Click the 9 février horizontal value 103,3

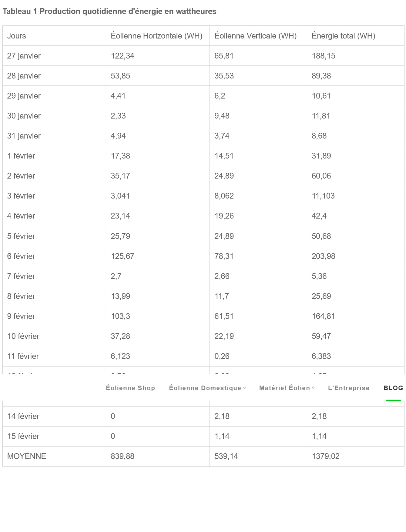click(120, 316)
